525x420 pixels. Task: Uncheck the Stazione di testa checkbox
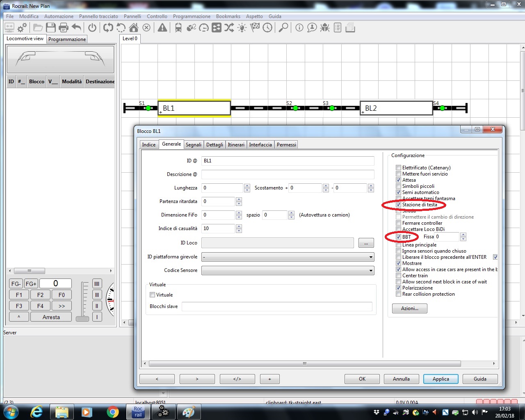[398, 205]
